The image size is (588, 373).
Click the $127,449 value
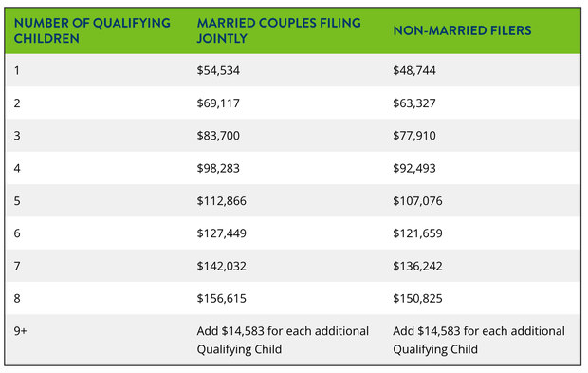[222, 233]
